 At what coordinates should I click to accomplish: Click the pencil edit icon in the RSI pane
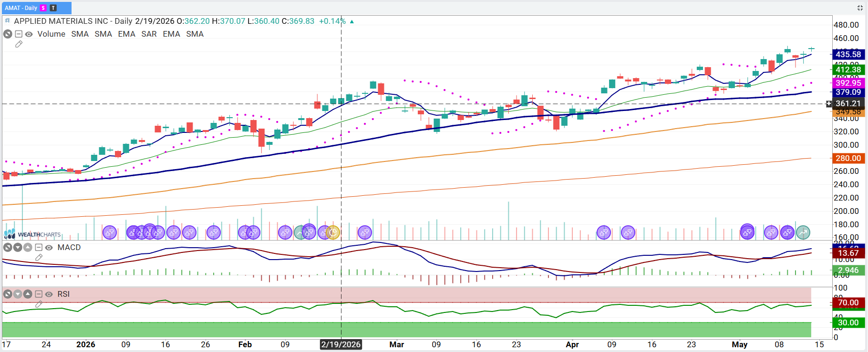click(x=39, y=304)
